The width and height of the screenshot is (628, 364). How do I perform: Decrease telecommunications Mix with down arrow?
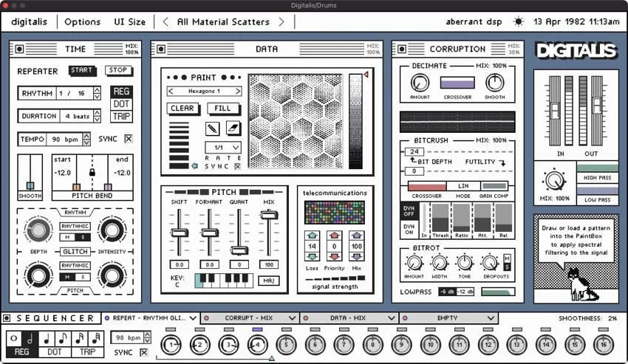click(x=356, y=257)
